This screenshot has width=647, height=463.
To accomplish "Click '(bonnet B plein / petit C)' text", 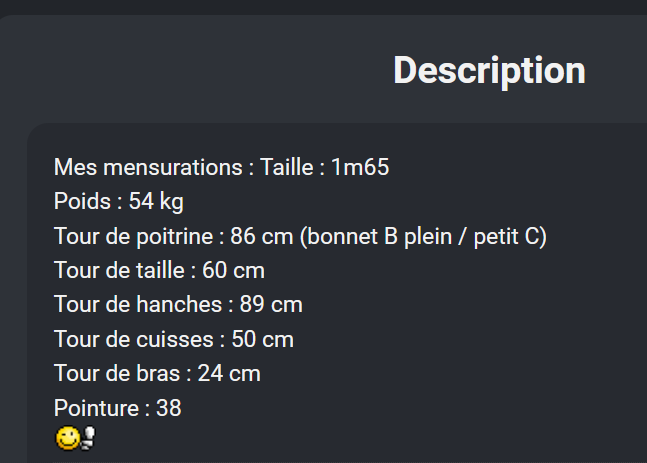I will click(423, 237).
